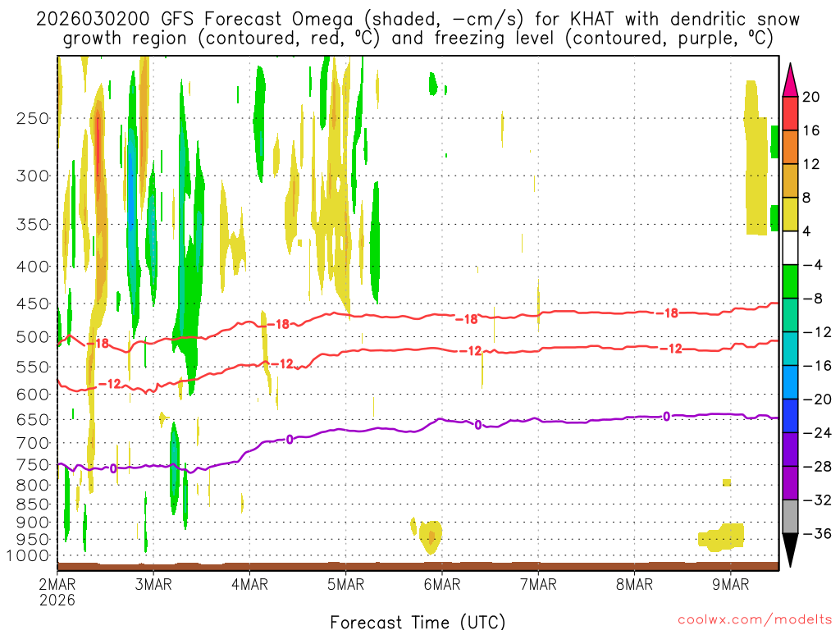The width and height of the screenshot is (840, 630).
Task: Click the gray -32 to -36 colorbar segment
Action: pyautogui.click(x=790, y=517)
